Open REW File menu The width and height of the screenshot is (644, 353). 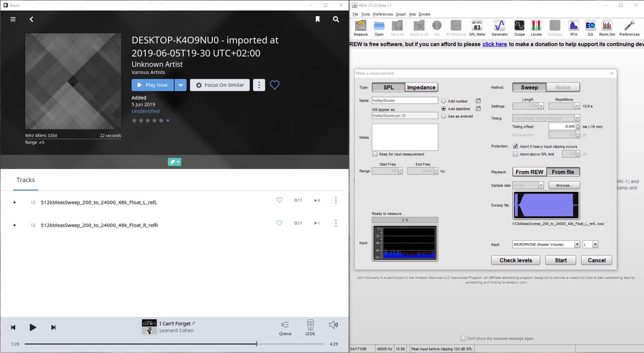coord(355,14)
